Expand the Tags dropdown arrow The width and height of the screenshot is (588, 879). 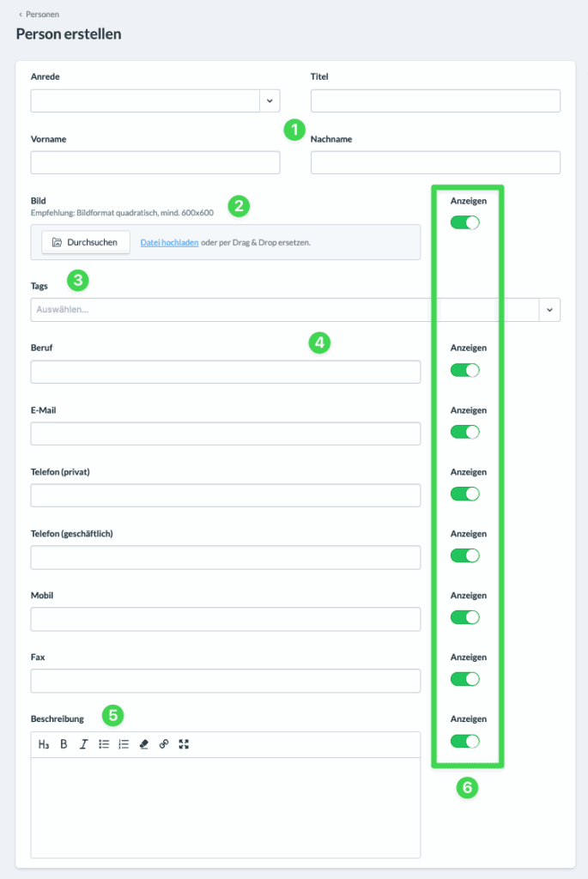549,310
